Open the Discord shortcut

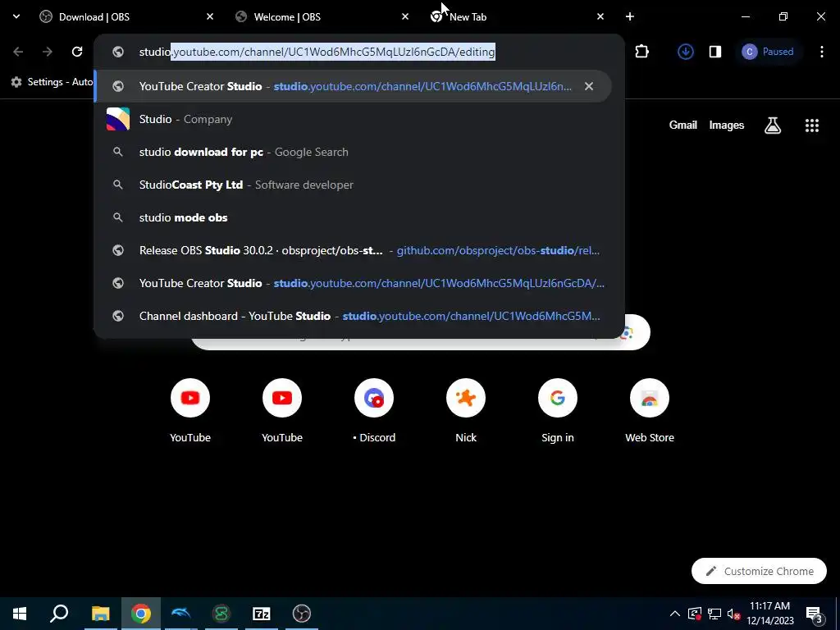(x=374, y=410)
